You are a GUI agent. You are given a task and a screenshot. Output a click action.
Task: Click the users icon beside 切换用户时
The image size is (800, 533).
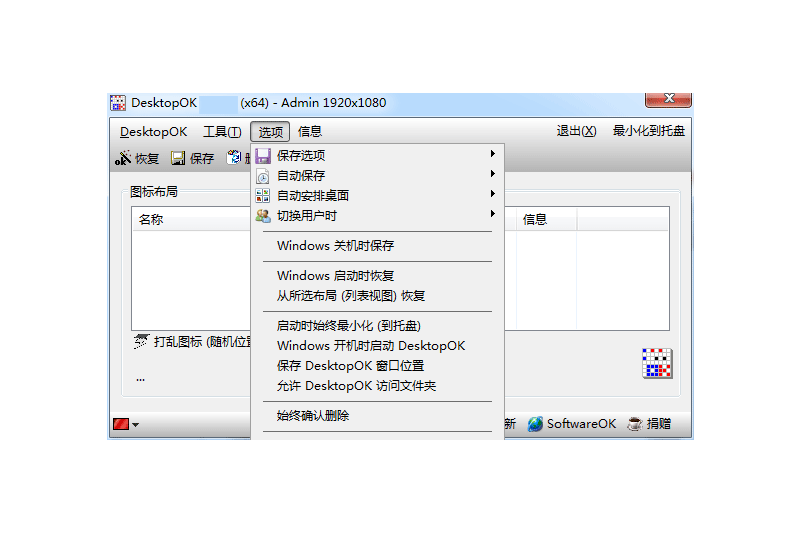[263, 216]
